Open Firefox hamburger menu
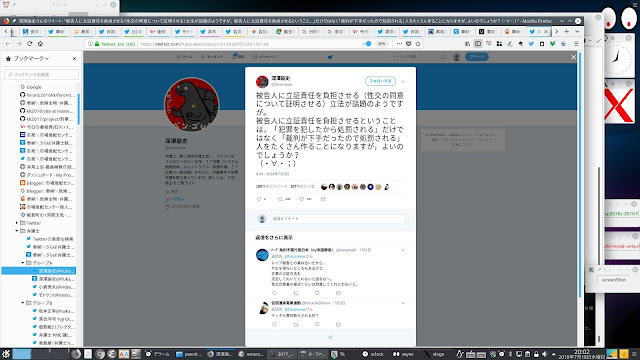This screenshot has height=360, width=640. 576,44
